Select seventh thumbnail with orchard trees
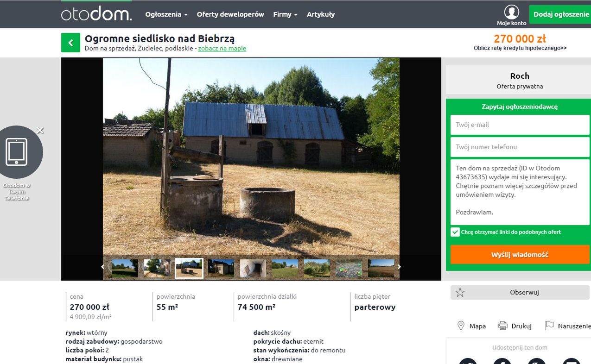The height and width of the screenshot is (364, 591). pyautogui.click(x=317, y=268)
